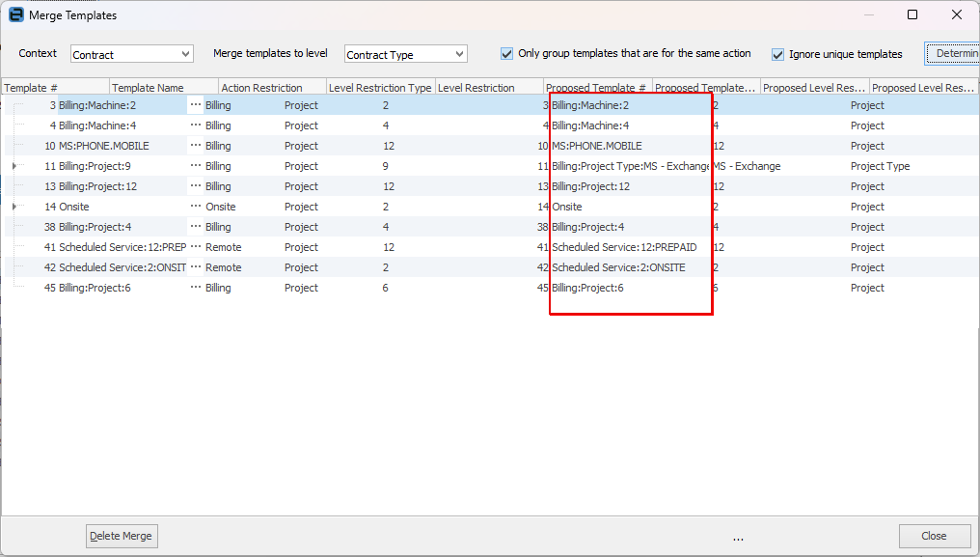Screen dimensions: 980x557
Task: Click Onsite action restriction cell in row 14
Action: [221, 207]
